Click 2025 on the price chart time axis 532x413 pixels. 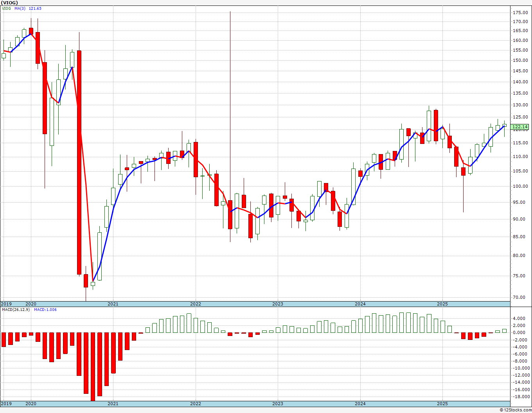click(442, 304)
